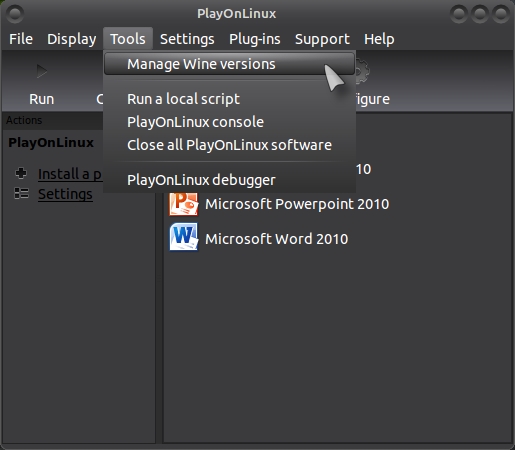Close the open Tools menu
The width and height of the screenshot is (515, 450).
point(128,39)
